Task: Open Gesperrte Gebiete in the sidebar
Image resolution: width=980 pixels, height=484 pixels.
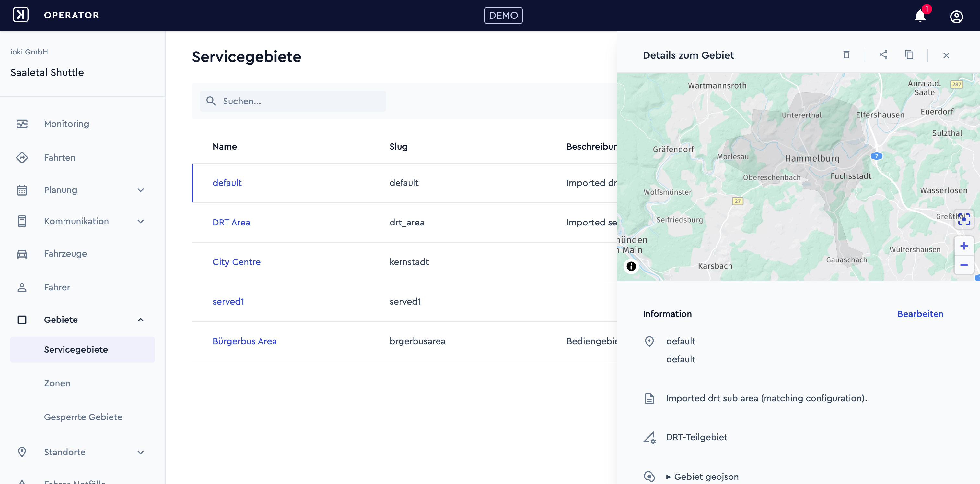Action: pyautogui.click(x=83, y=417)
